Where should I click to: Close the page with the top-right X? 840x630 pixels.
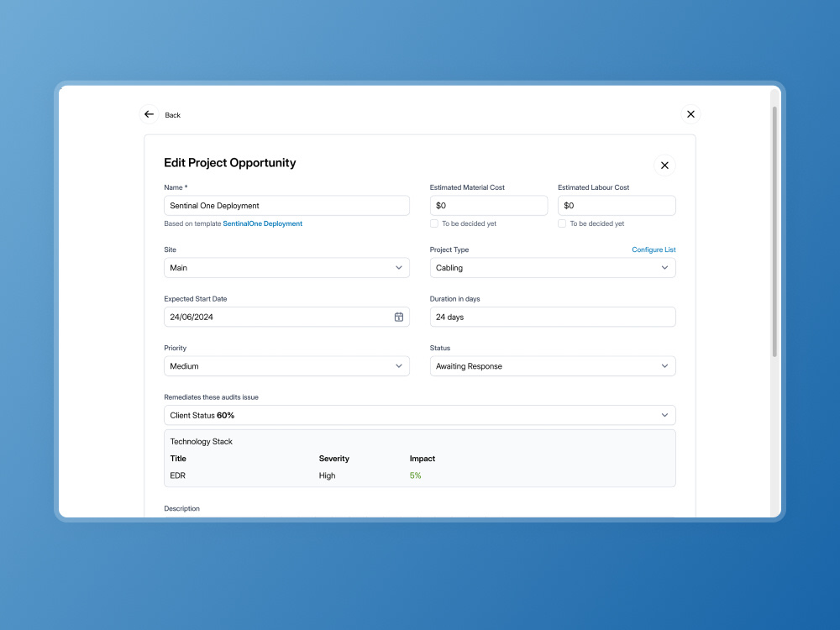point(690,114)
